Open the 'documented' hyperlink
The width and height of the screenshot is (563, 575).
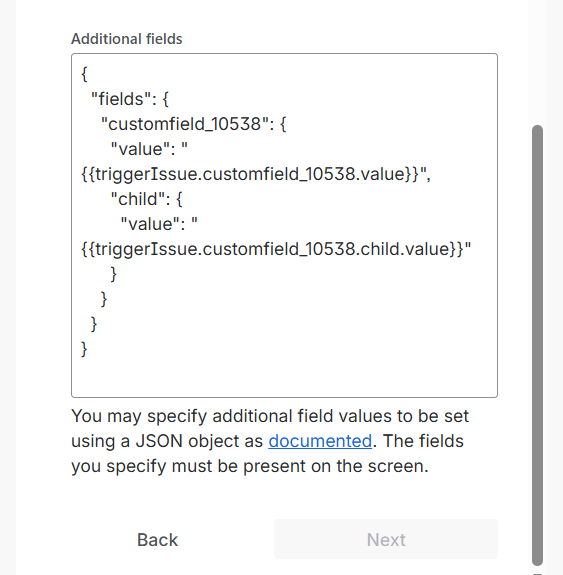coord(320,441)
